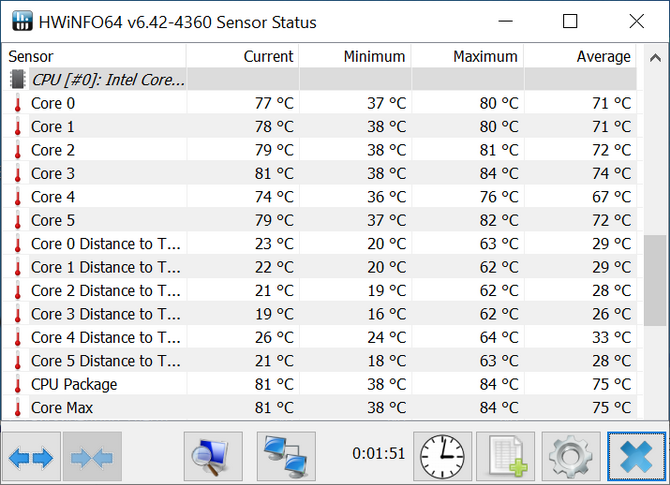Click the Minimum column header

(355, 56)
